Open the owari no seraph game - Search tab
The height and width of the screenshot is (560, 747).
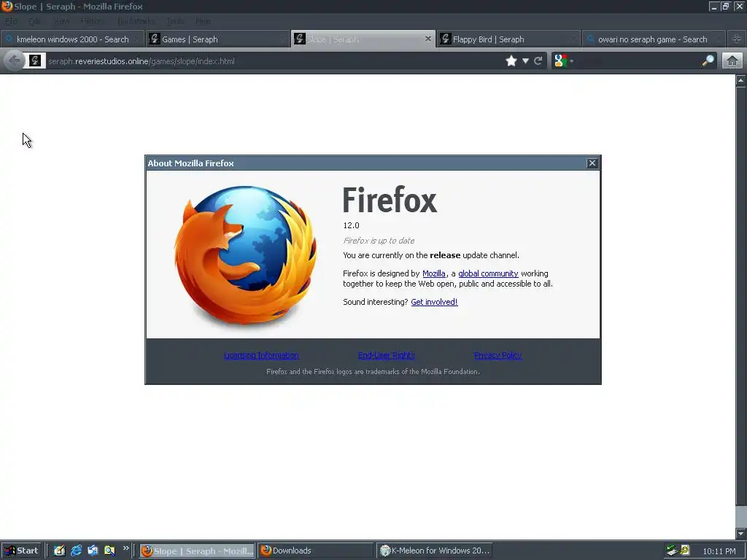[x=654, y=39]
